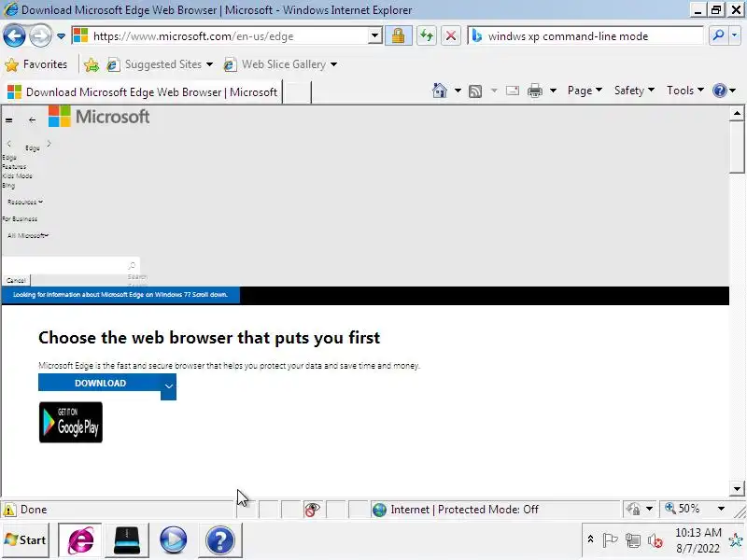Image resolution: width=747 pixels, height=560 pixels.
Task: Click the blue DOWNLOAD button
Action: (x=100, y=384)
